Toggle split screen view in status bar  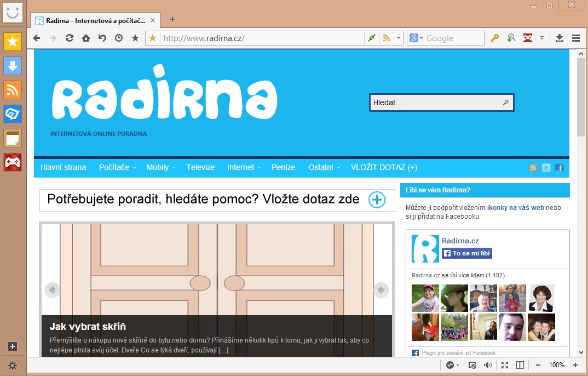point(520,365)
